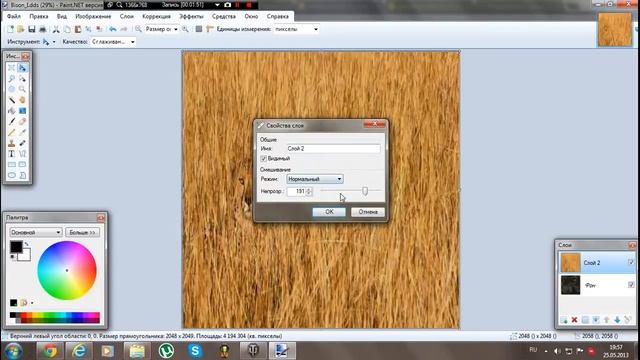Select the Color Picker tool

[x=22, y=132]
